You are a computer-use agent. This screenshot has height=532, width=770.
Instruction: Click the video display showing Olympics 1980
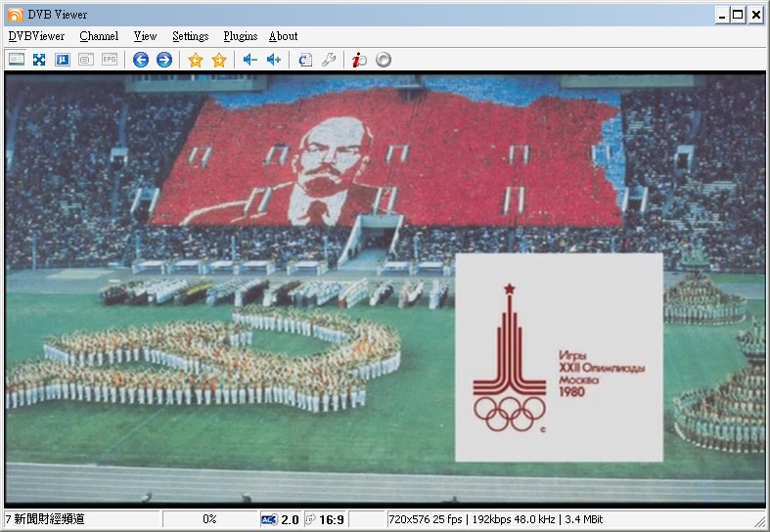385,289
